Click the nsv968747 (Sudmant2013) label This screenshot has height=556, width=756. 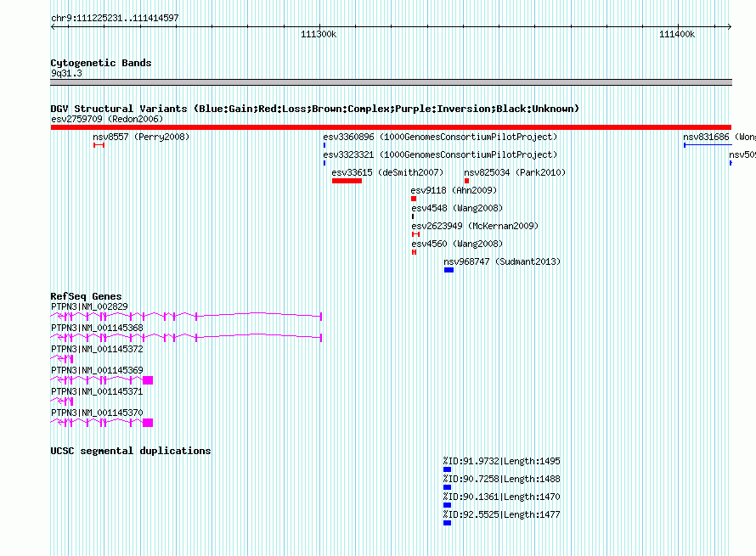[502, 261]
